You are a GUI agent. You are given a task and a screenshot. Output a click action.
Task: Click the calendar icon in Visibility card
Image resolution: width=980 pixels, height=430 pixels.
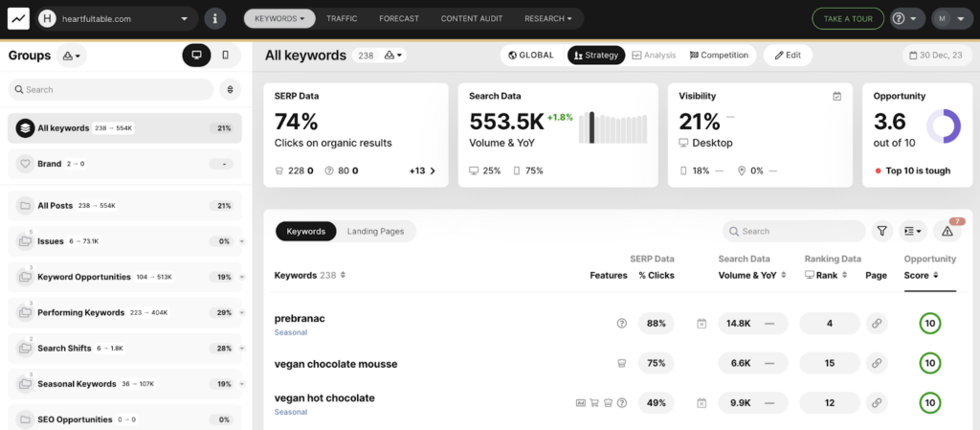pos(836,96)
